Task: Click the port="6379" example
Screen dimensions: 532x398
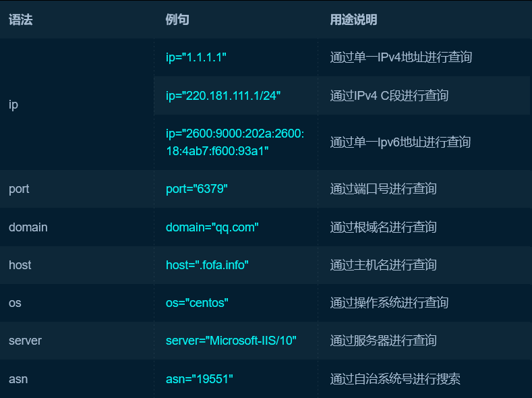Action: pos(197,189)
